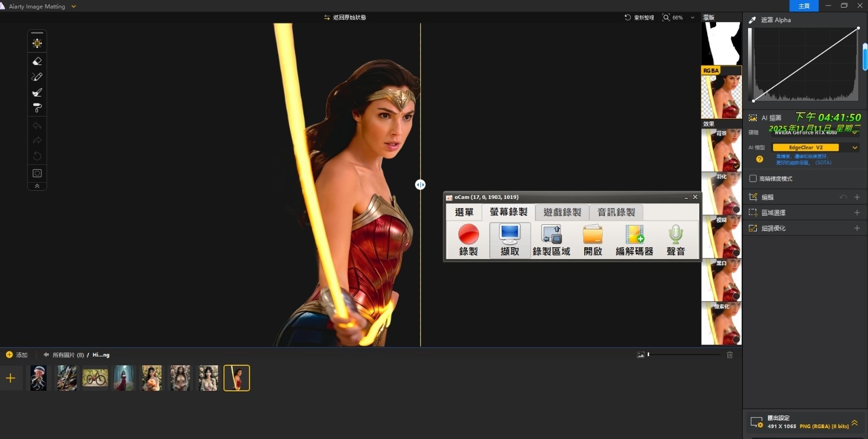
Task: Click the alpha curve top-right control point
Action: 858,28
